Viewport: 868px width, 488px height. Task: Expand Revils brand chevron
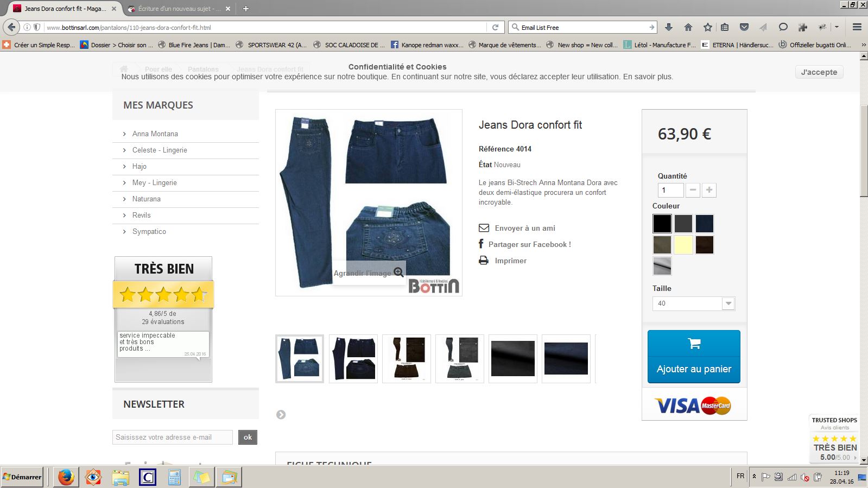(x=124, y=216)
